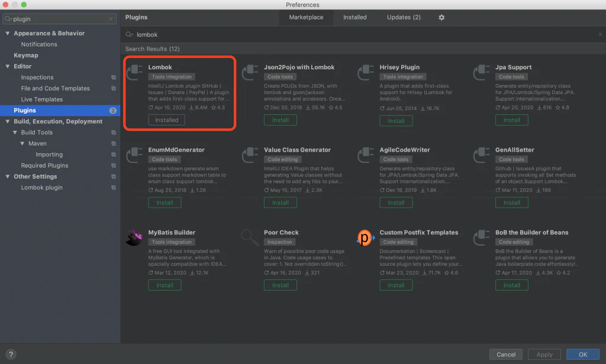
Task: Select Keymap in settings tree
Action: tap(26, 55)
